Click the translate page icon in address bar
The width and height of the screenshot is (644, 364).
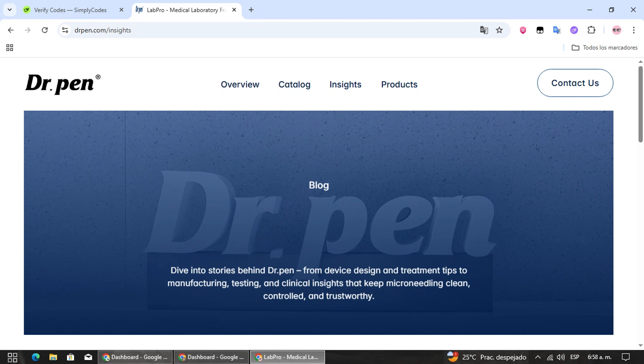coord(484,30)
